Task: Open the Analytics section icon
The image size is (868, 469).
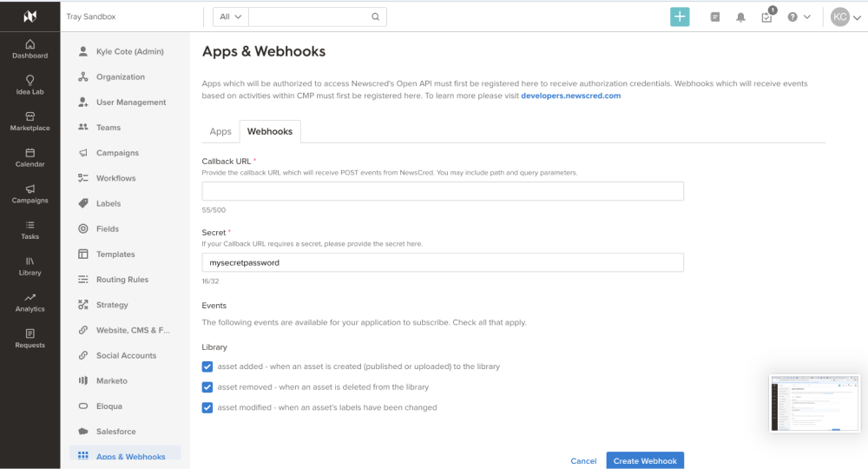Action: tap(30, 302)
